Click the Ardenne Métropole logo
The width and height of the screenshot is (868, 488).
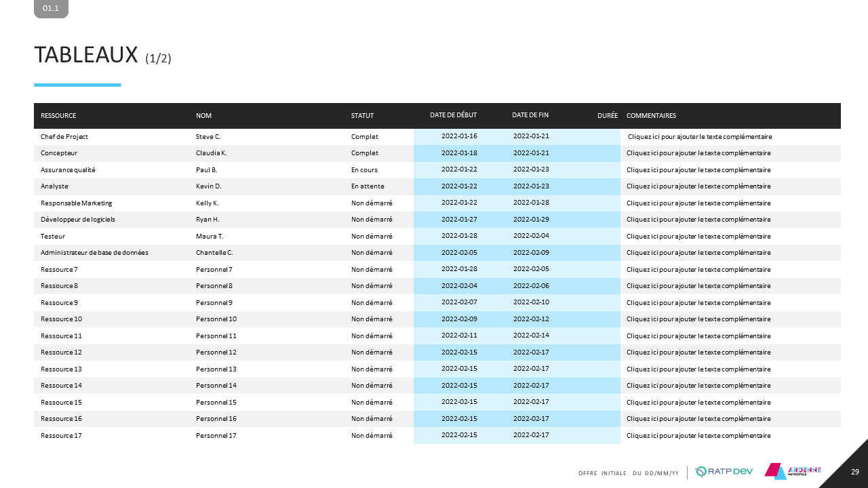(x=793, y=470)
